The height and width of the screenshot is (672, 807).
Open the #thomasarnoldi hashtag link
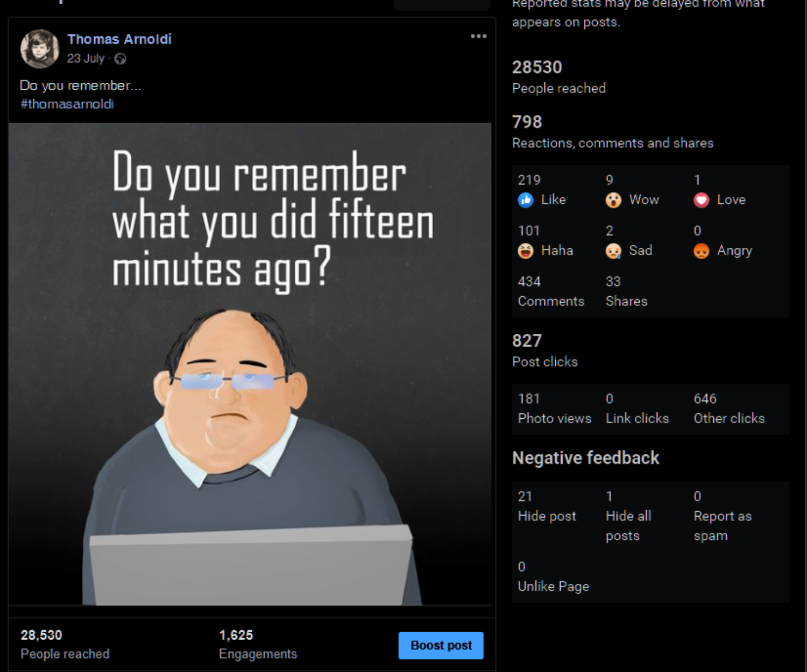67,104
